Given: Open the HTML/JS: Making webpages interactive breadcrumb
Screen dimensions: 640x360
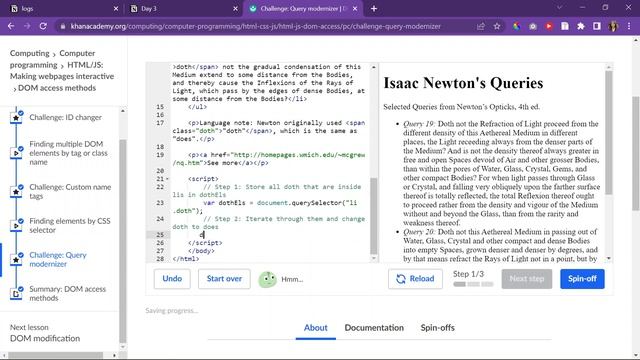Looking at the screenshot, I should pos(62,70).
